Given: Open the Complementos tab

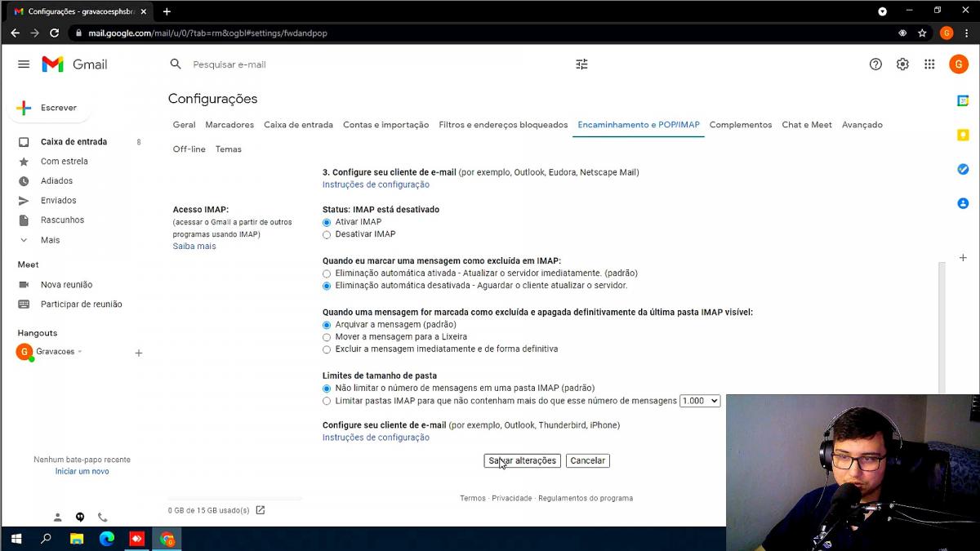Looking at the screenshot, I should pyautogui.click(x=741, y=125).
